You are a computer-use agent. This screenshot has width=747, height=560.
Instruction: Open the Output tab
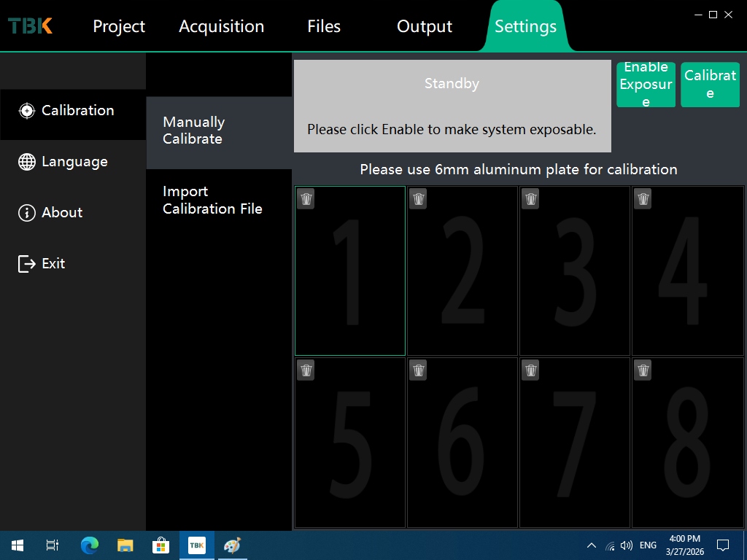tap(424, 26)
